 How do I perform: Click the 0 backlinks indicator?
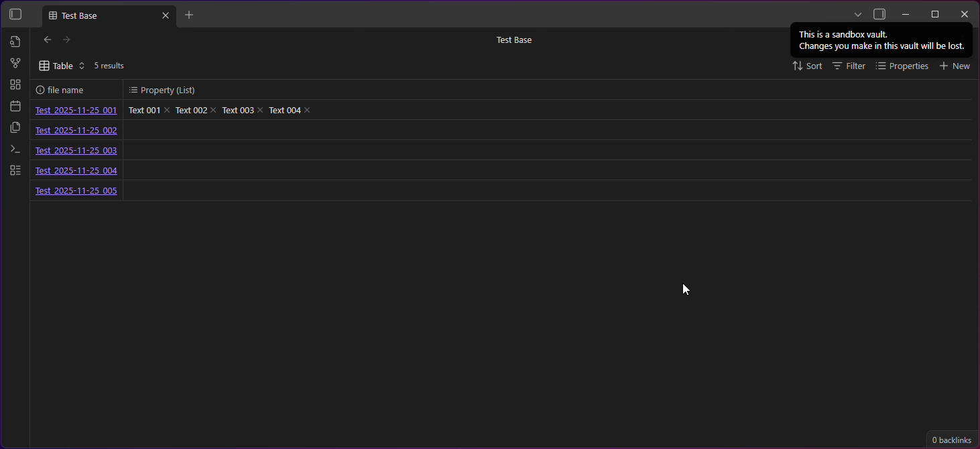951,440
